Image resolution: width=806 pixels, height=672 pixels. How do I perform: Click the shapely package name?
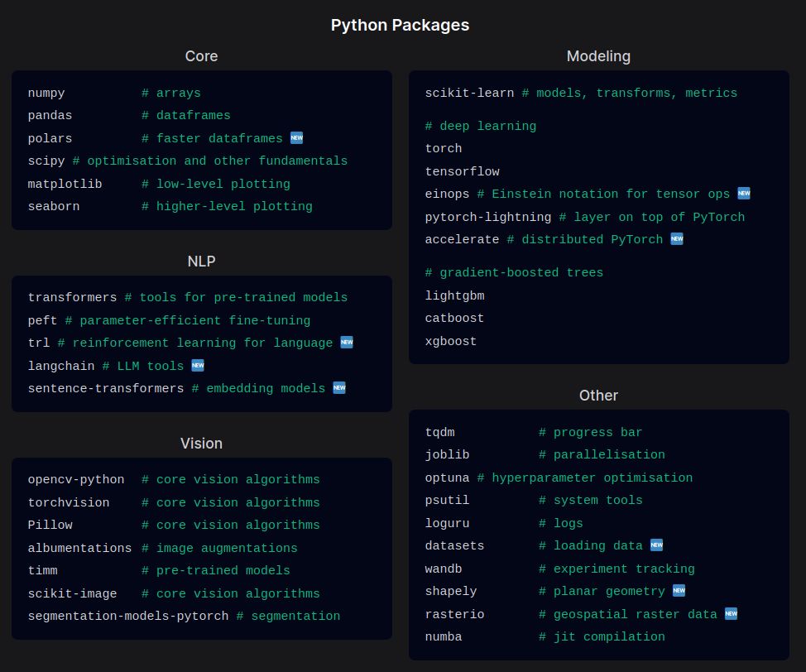[451, 591]
